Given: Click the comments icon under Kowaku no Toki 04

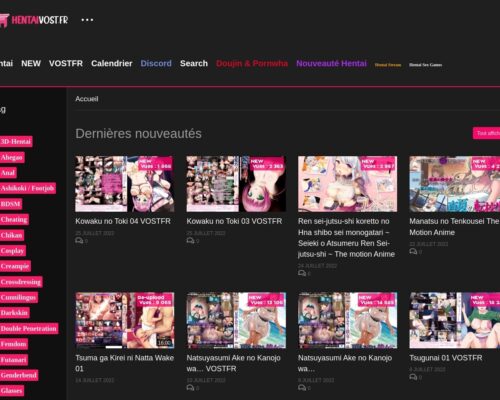Looking at the screenshot, I should click(x=79, y=241).
